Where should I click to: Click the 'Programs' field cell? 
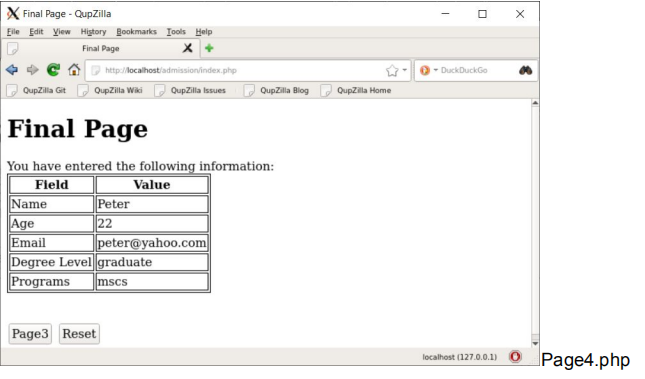(x=52, y=281)
